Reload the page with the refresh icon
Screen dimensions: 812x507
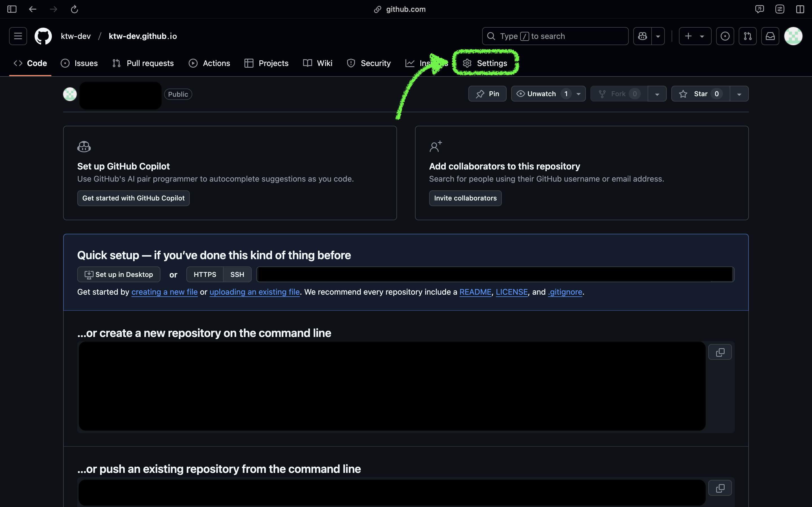pyautogui.click(x=74, y=9)
